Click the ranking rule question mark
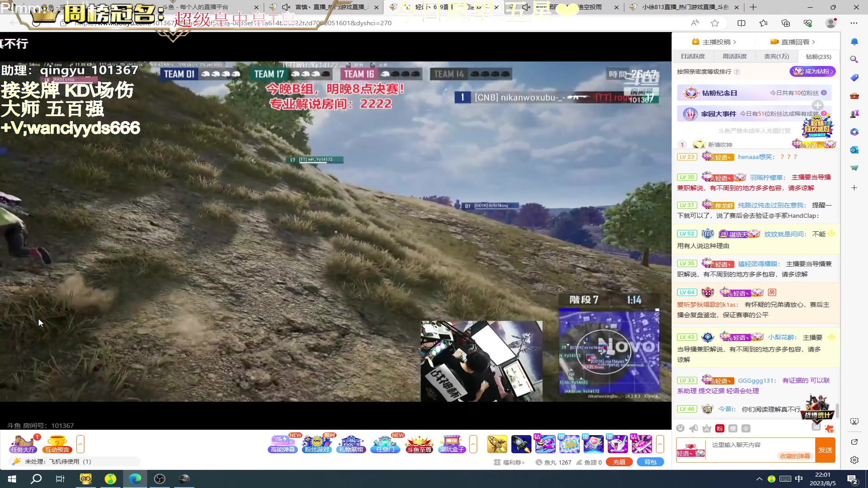 tap(737, 72)
